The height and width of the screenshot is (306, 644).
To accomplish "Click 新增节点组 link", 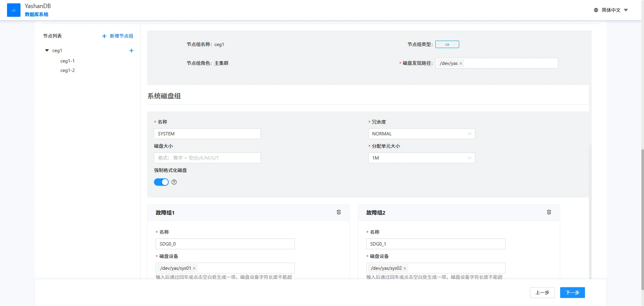I will click(x=118, y=36).
